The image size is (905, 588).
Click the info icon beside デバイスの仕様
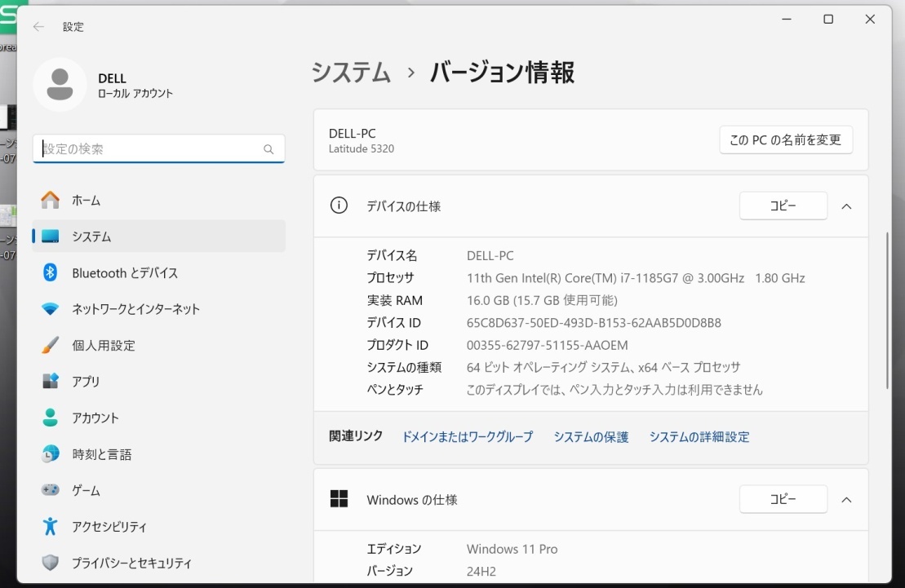click(339, 206)
